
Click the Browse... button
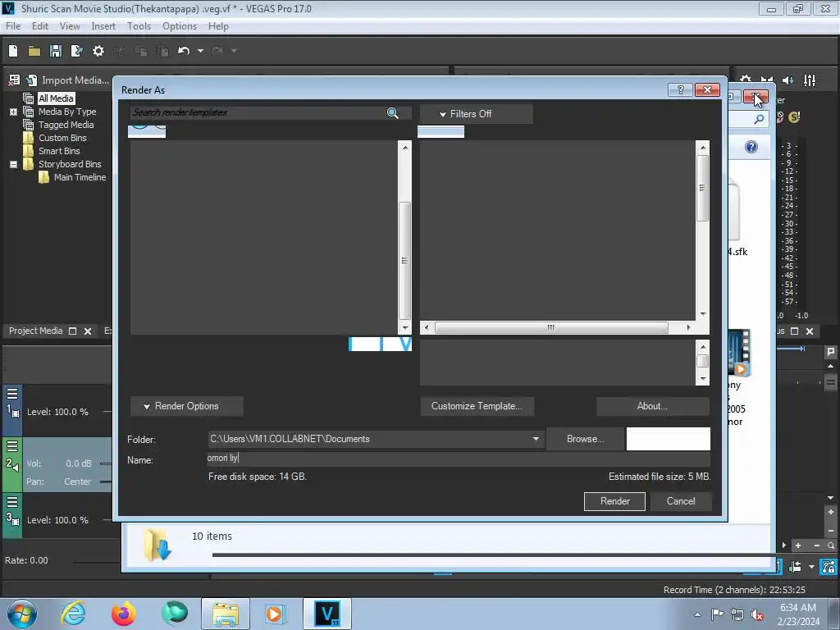[x=585, y=439]
